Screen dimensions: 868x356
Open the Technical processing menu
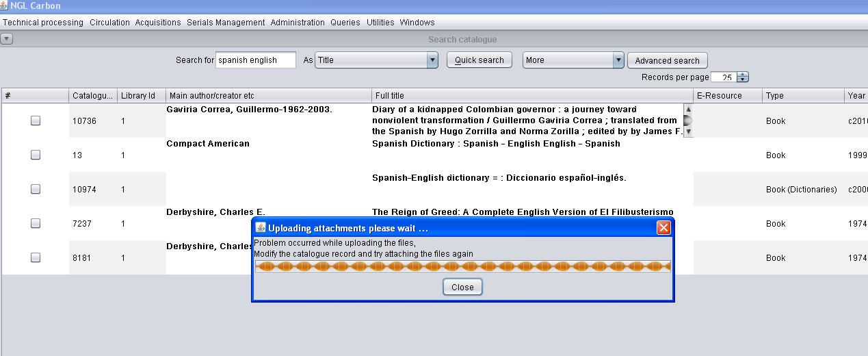[43, 23]
